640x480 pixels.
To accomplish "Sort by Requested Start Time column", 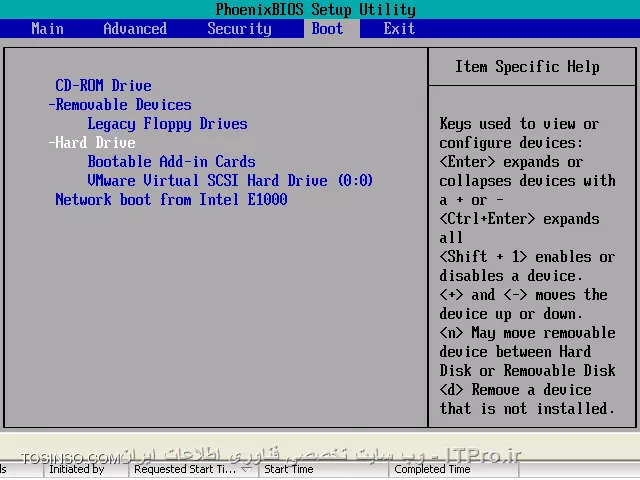I will [x=193, y=469].
